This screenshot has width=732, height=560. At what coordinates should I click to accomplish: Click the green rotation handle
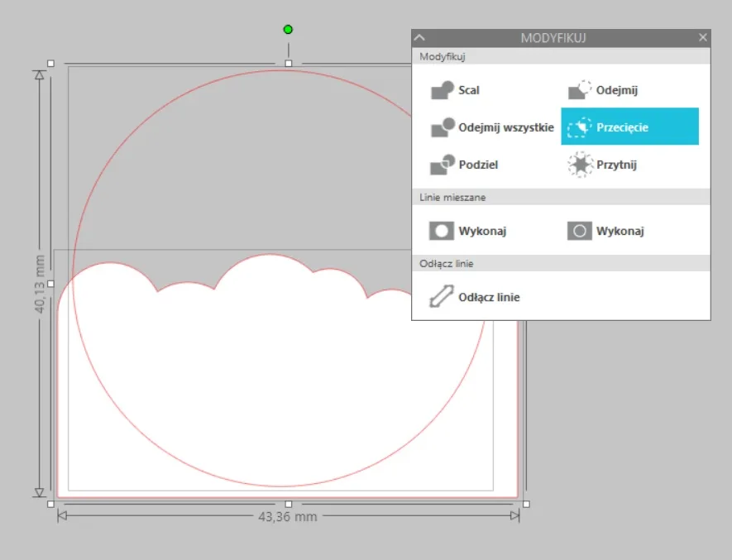pyautogui.click(x=288, y=30)
